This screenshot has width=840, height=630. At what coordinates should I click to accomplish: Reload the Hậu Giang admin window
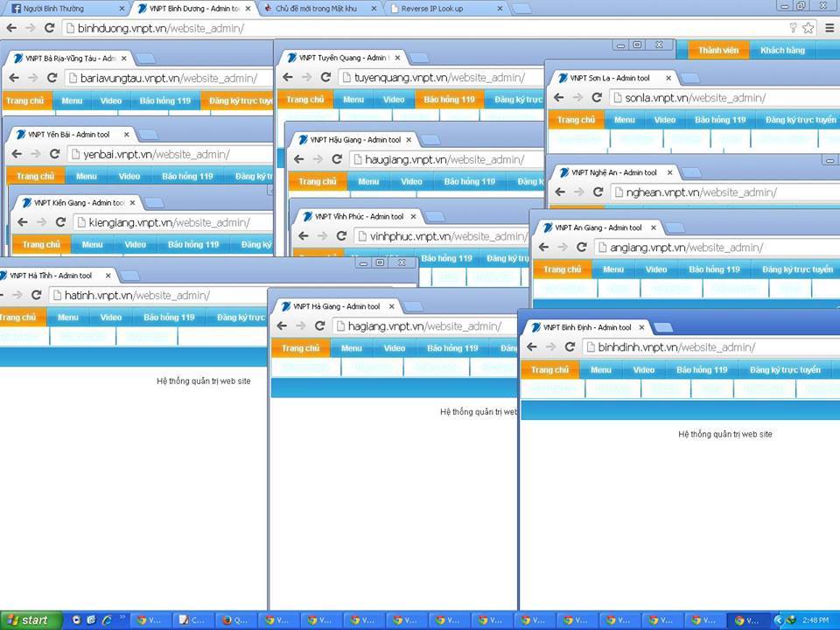tap(337, 159)
